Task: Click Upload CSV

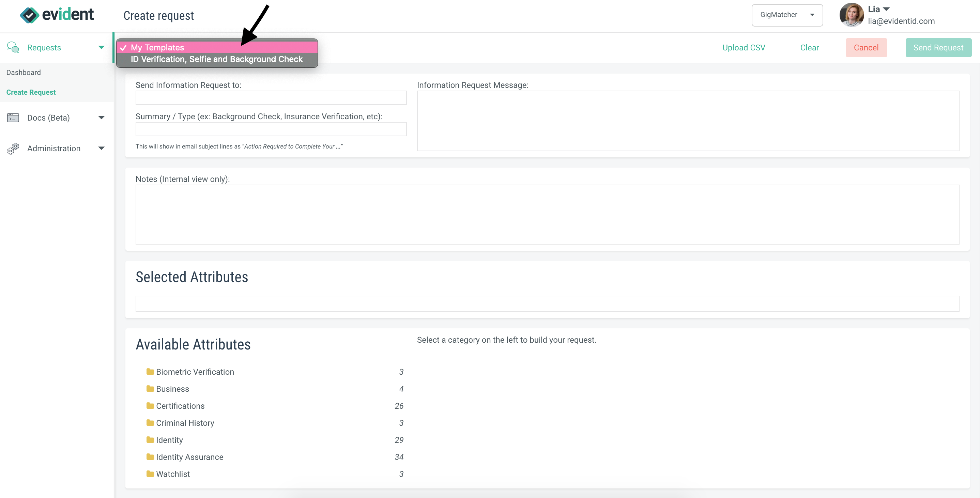Action: click(744, 47)
